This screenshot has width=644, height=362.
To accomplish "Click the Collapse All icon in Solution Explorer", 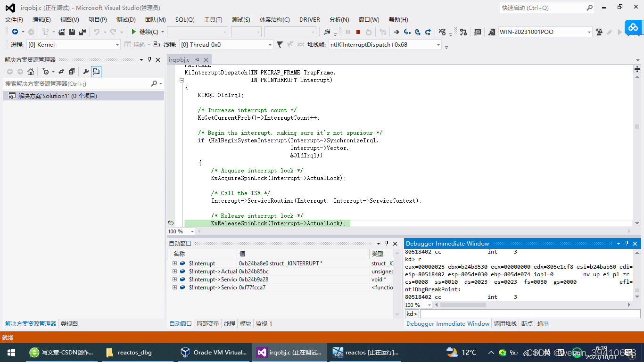I will click(72, 72).
